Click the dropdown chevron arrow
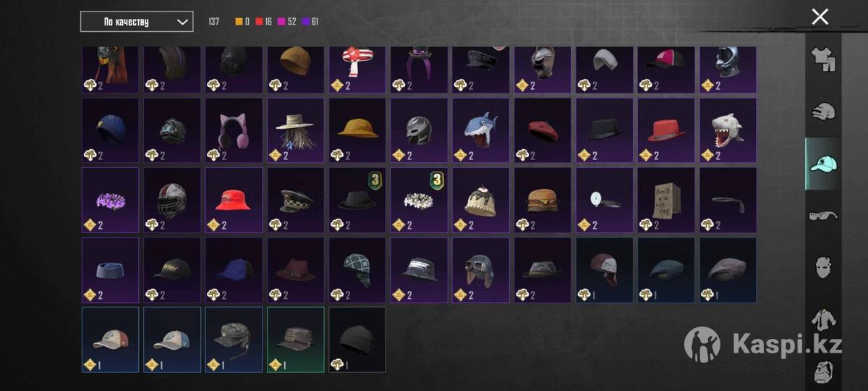 [182, 22]
